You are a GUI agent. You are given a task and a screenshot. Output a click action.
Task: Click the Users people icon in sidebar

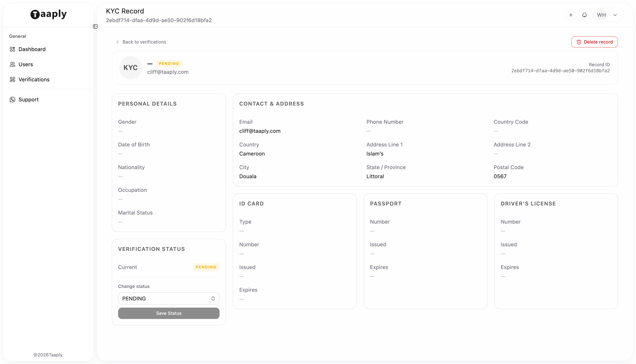[12, 64]
